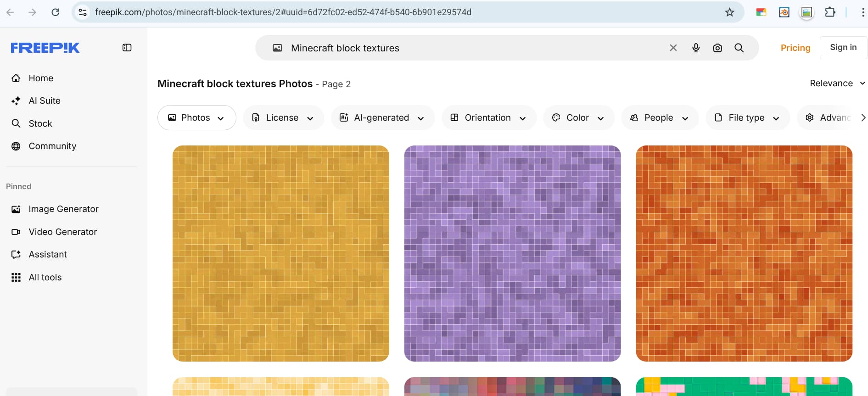Open the Pricing link
The height and width of the screenshot is (396, 868).
[x=795, y=48]
